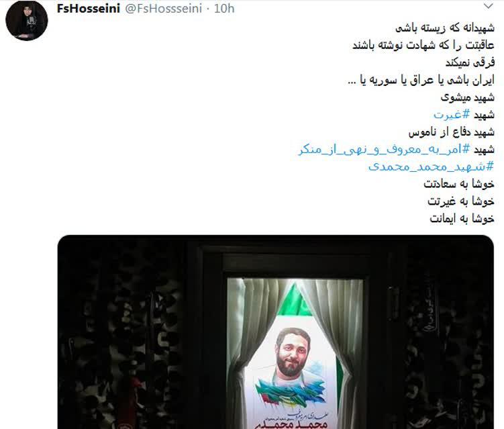This screenshot has height=429, width=504.
Task: Enlarge the attached tweet photo
Action: 275,332
